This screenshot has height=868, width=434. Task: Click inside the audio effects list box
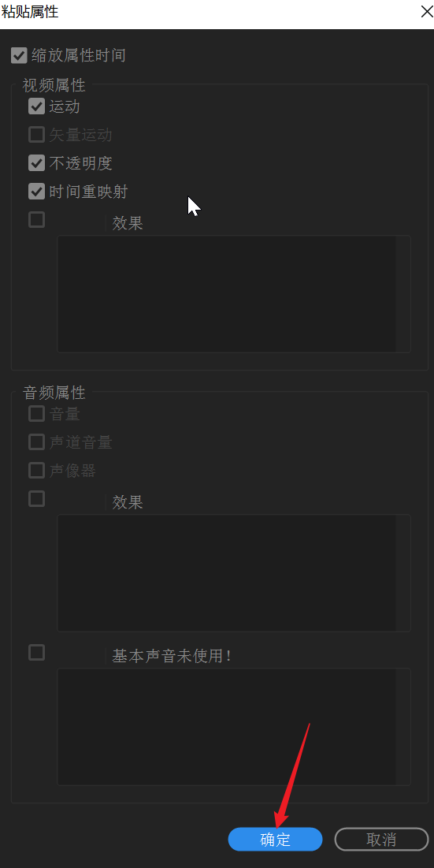click(x=227, y=573)
